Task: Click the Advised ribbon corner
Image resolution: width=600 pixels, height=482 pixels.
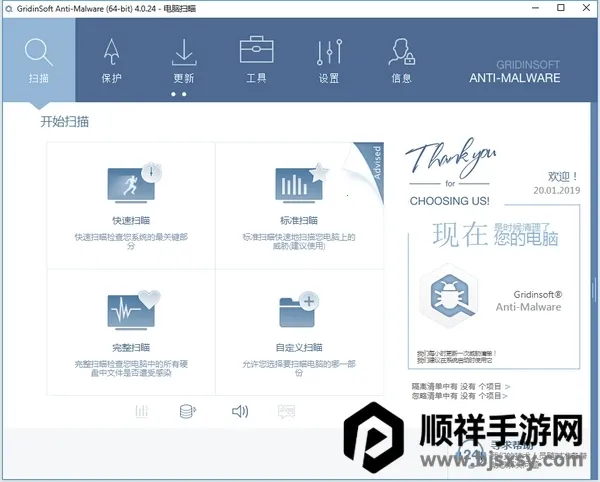Action: tap(370, 158)
